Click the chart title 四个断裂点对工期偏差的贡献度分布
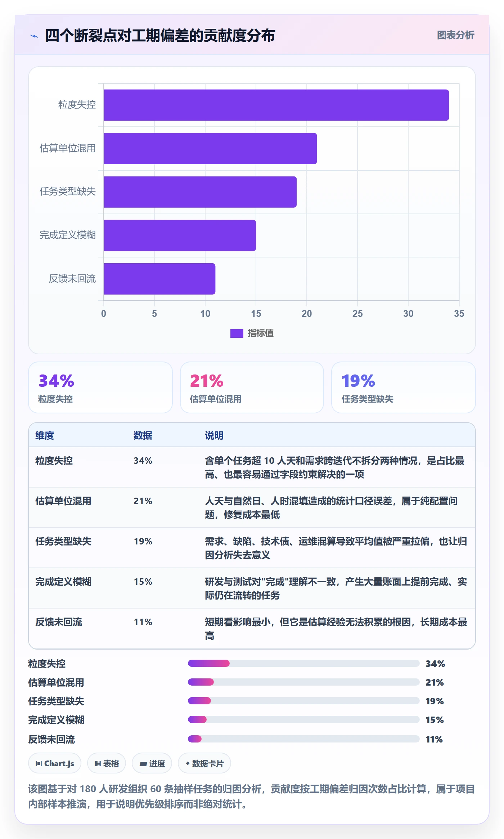The height and width of the screenshot is (839, 504). click(160, 36)
